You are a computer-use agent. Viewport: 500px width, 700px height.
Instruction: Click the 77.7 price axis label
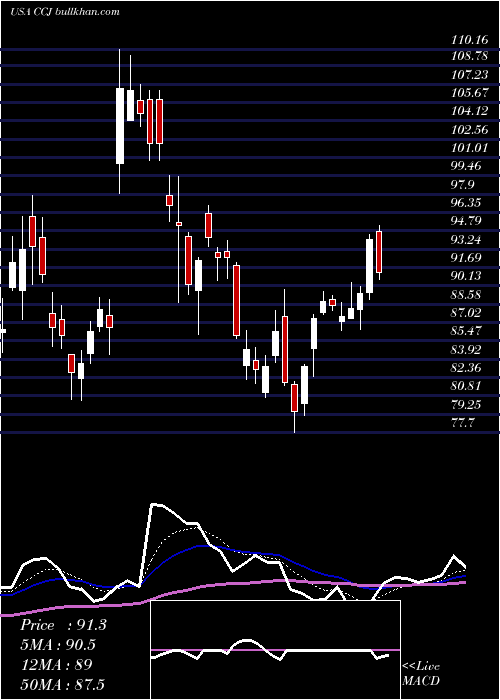pos(463,423)
